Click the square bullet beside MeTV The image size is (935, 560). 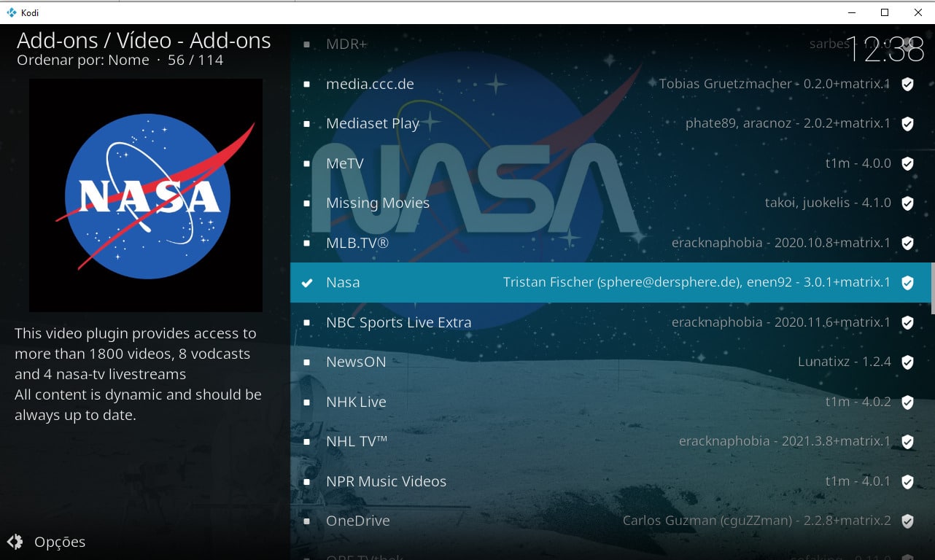[307, 163]
